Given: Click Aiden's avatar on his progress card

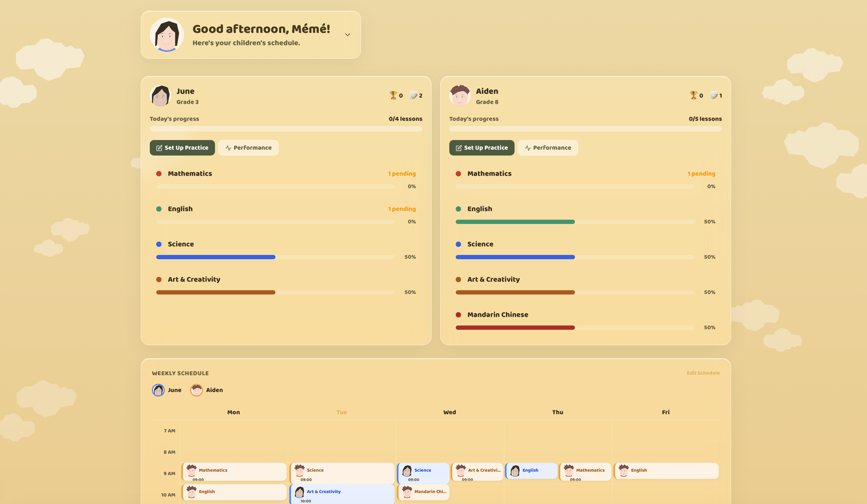Looking at the screenshot, I should (460, 96).
